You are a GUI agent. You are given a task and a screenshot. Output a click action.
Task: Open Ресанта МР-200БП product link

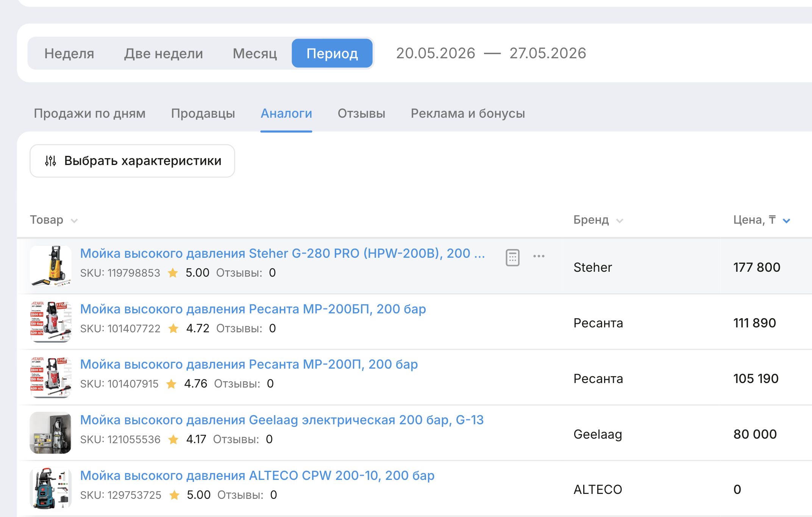coord(253,309)
